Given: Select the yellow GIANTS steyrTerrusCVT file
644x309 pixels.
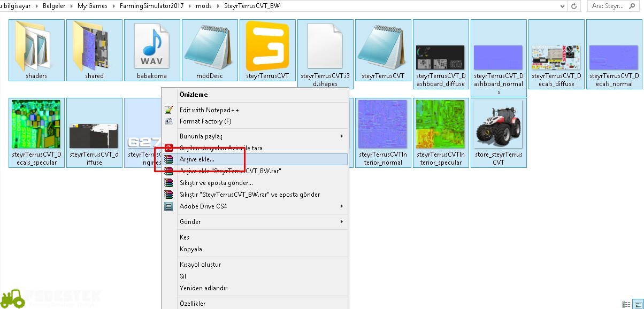Looking at the screenshot, I should pyautogui.click(x=267, y=50).
